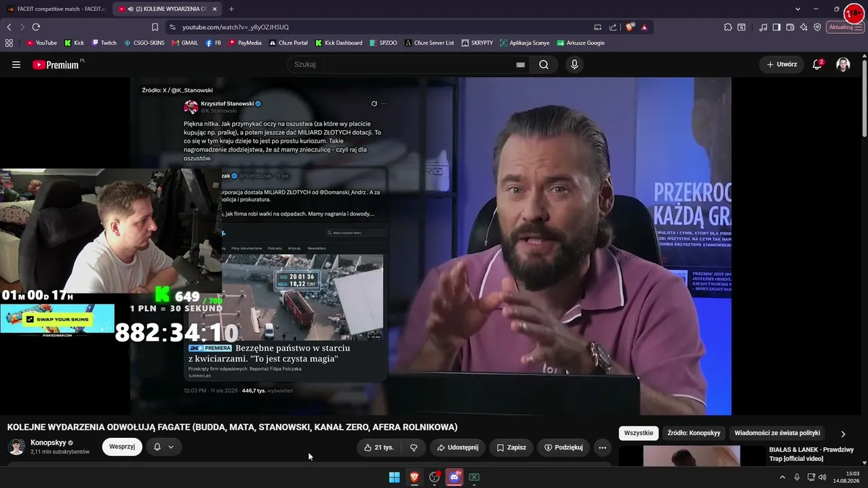Open the BIAŁAS & LANEK video thumbnail
Screen dimensions: 868x488
point(692,456)
